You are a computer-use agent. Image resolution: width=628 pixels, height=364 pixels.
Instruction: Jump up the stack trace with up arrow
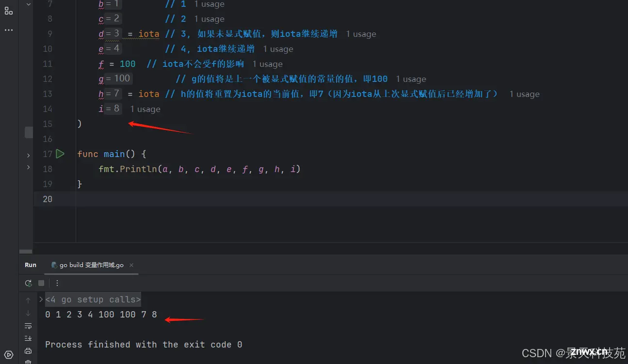click(x=28, y=301)
